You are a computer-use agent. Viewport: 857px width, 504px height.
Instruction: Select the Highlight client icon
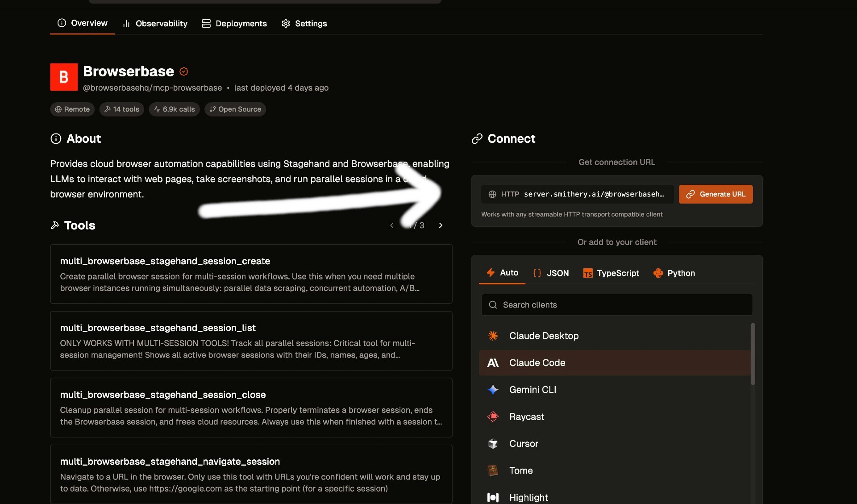[493, 497]
